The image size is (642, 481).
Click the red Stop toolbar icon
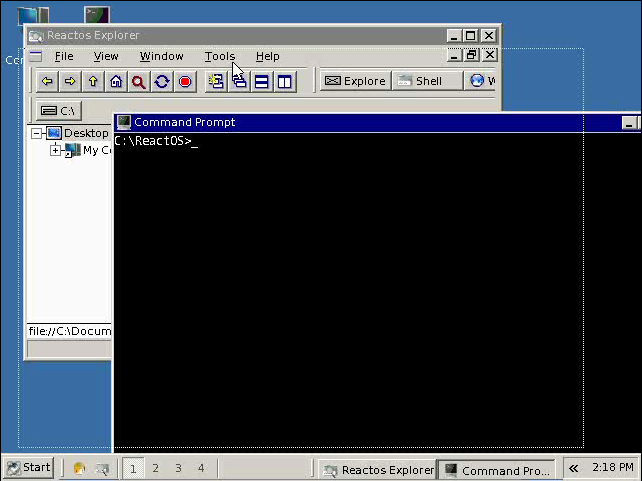coord(185,81)
